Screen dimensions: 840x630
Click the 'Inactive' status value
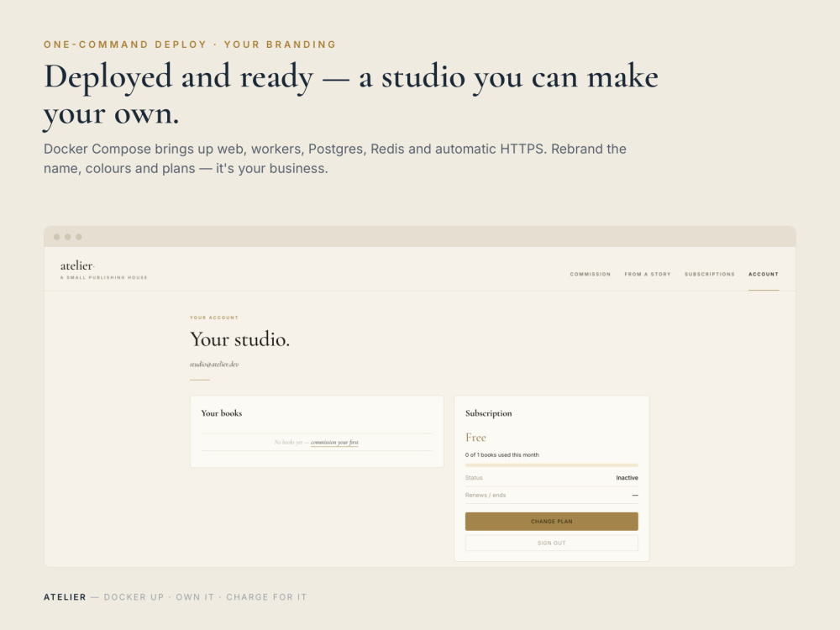click(627, 478)
